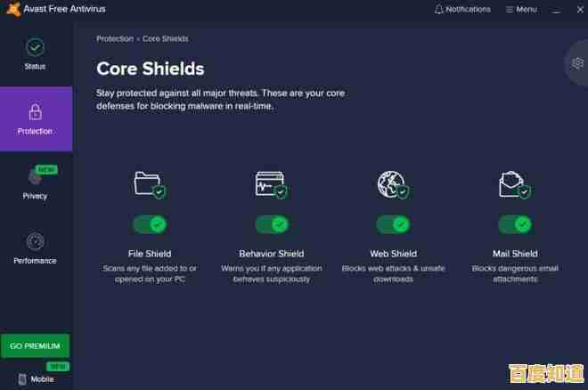Viewport: 588px width, 390px height.
Task: Toggle the Web Shield switch
Action: pyautogui.click(x=393, y=224)
